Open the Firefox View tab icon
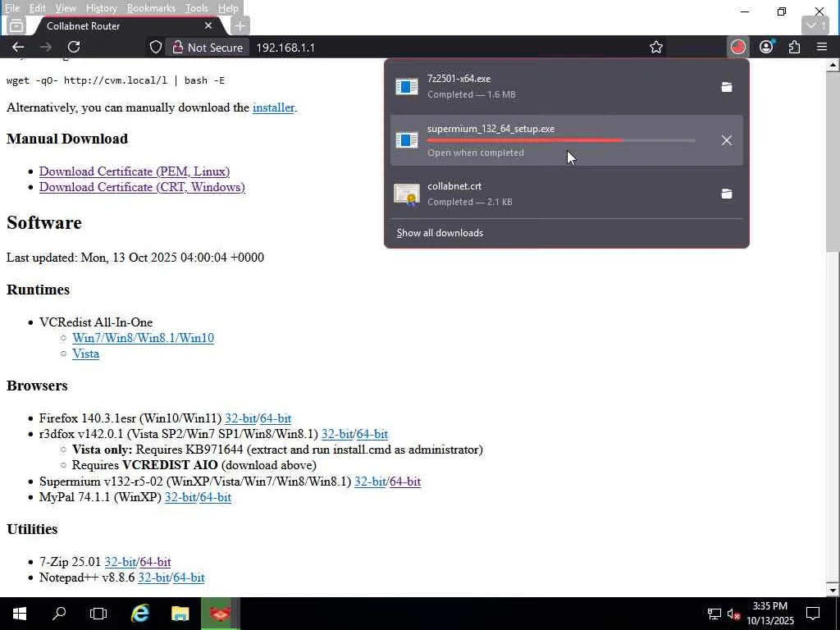 [x=16, y=25]
